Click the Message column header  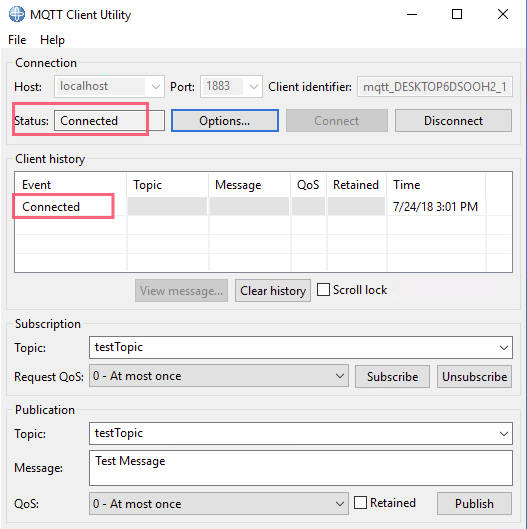[x=249, y=185]
